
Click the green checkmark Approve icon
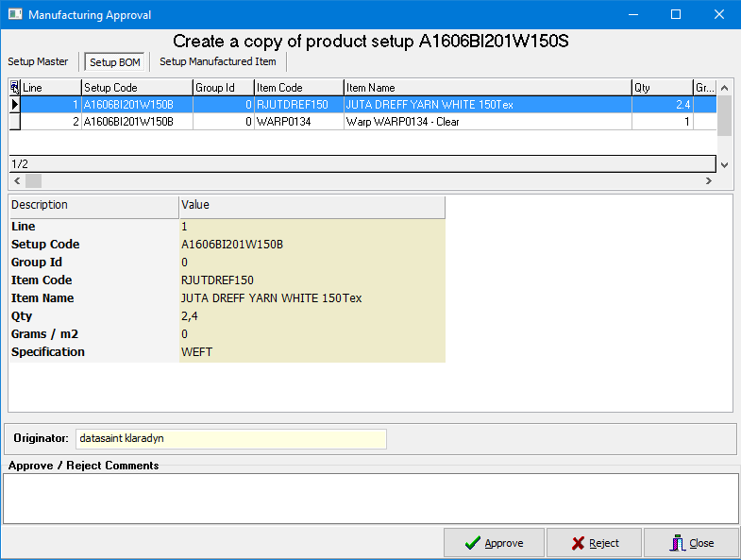[473, 543]
